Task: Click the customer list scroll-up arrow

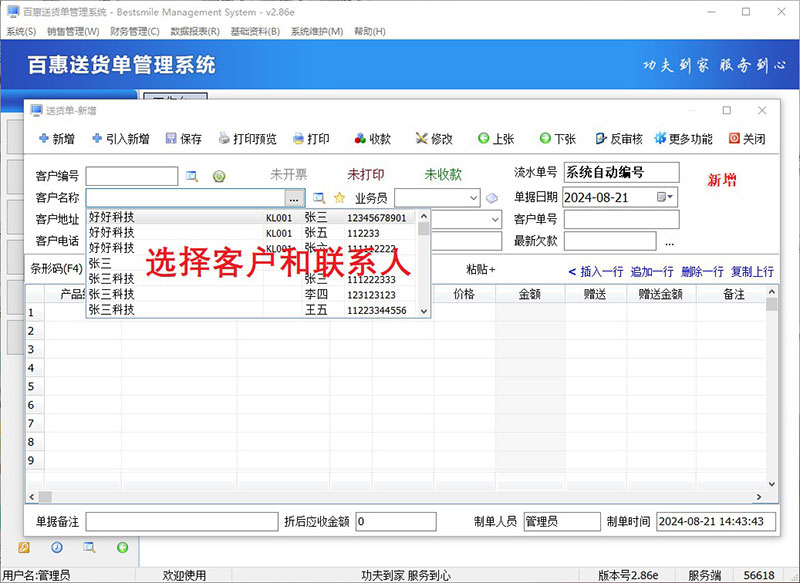Action: [x=423, y=216]
